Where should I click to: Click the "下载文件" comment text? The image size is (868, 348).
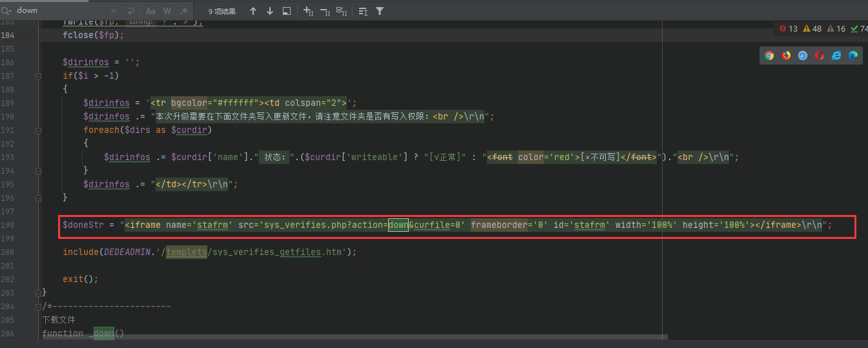click(59, 320)
